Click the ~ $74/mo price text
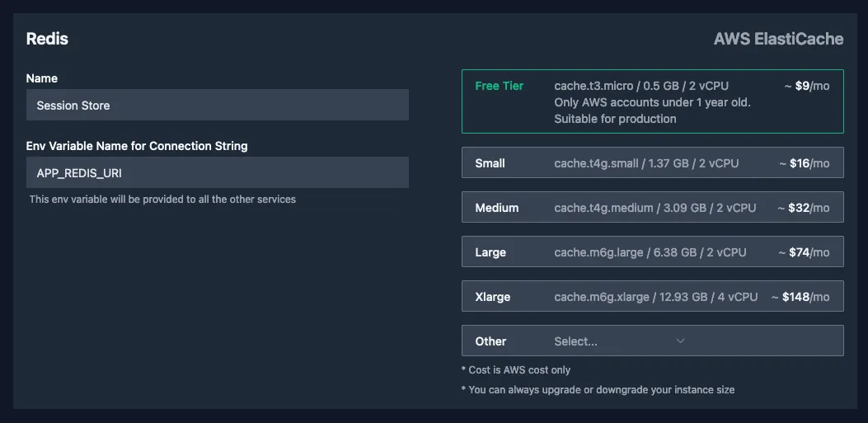The height and width of the screenshot is (423, 868). (804, 252)
